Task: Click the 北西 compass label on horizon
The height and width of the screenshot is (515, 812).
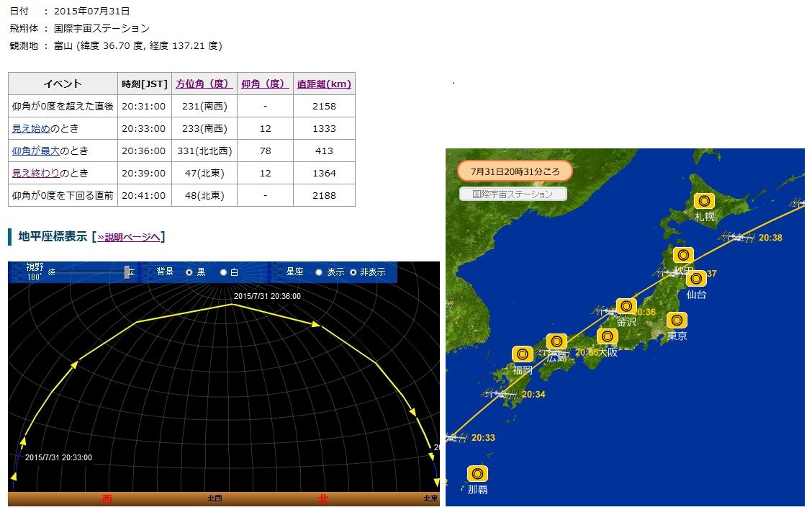Action: (215, 498)
